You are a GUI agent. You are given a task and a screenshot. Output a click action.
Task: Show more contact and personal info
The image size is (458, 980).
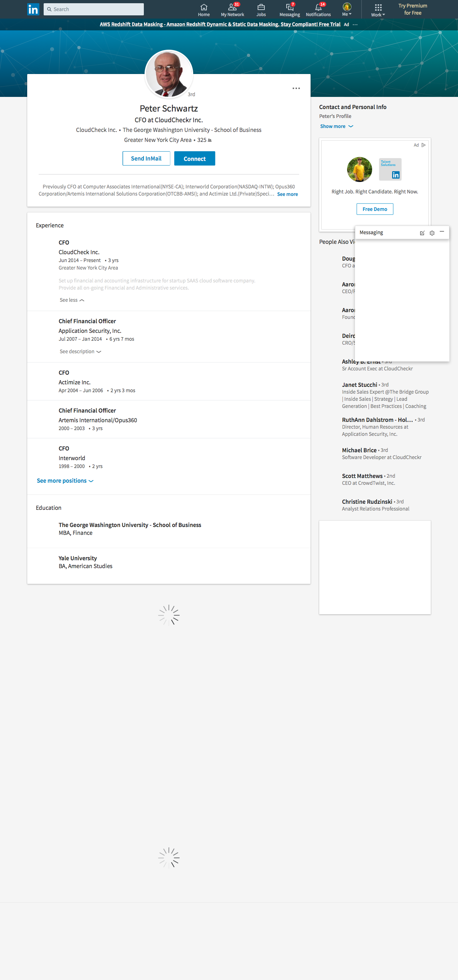pos(336,126)
